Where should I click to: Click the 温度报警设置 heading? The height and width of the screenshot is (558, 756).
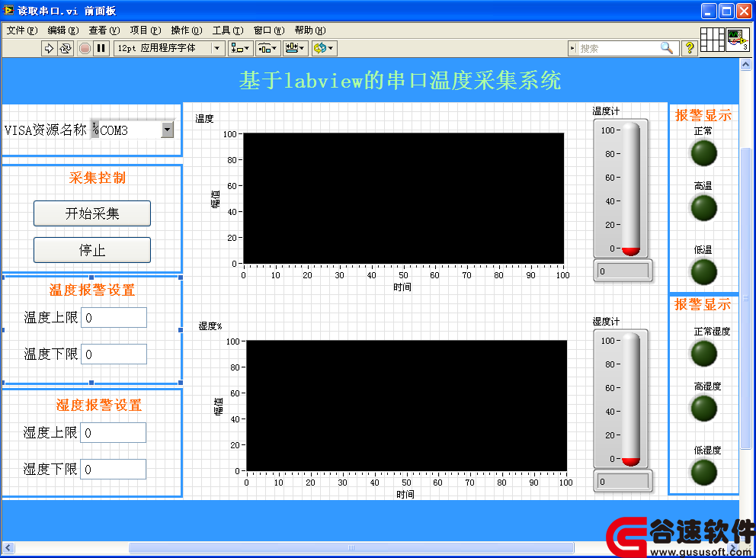(92, 290)
